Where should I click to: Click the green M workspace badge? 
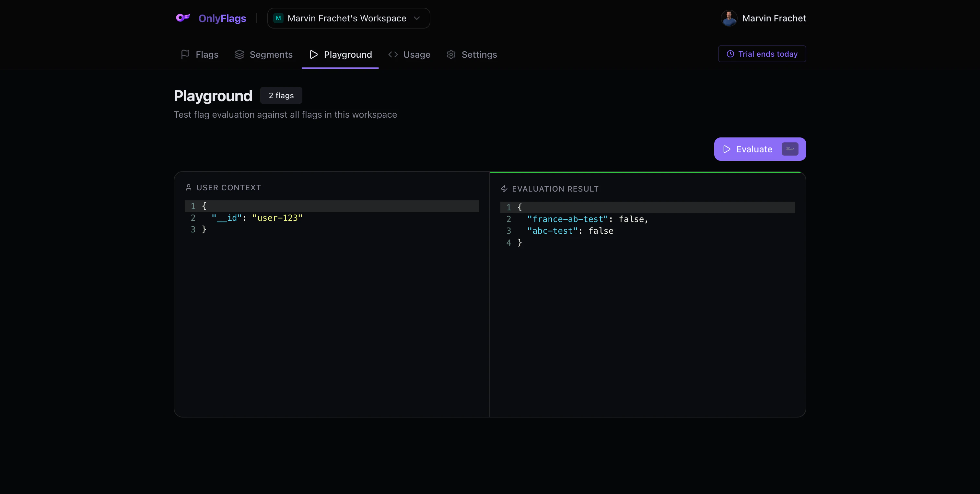click(x=278, y=18)
